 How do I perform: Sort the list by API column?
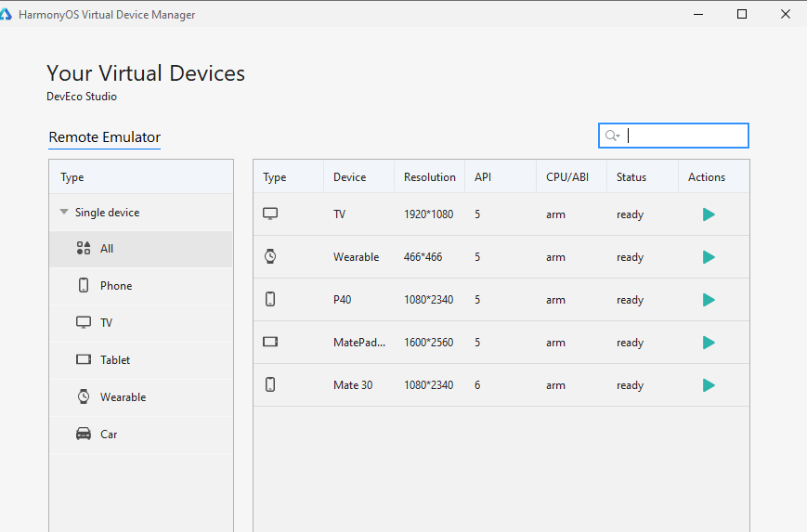point(483,177)
